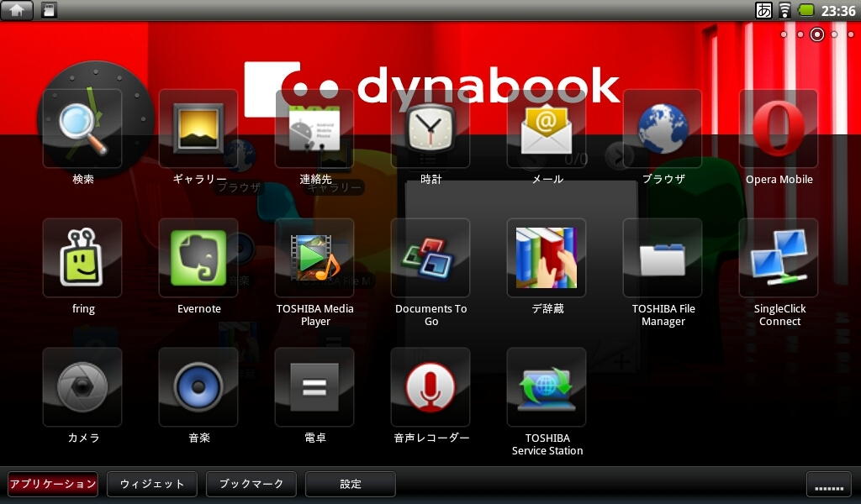The width and height of the screenshot is (861, 504).
Task: Open Opera Mobile
Action: click(779, 129)
